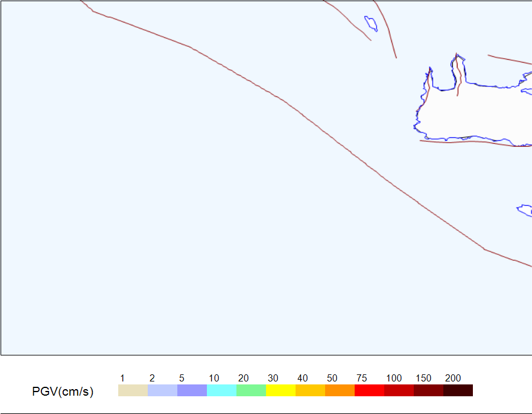
Task: Click the tan PGV 1 color swatch
Action: point(132,390)
